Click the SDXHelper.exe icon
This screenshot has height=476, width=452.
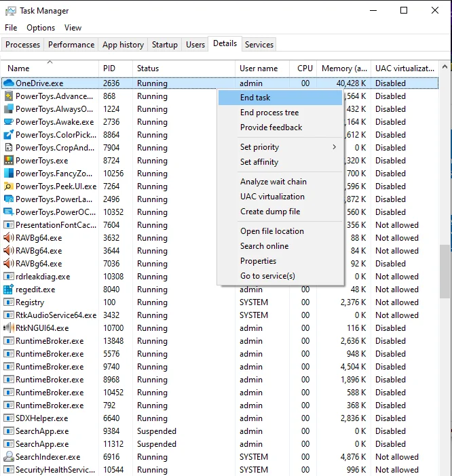[9, 418]
